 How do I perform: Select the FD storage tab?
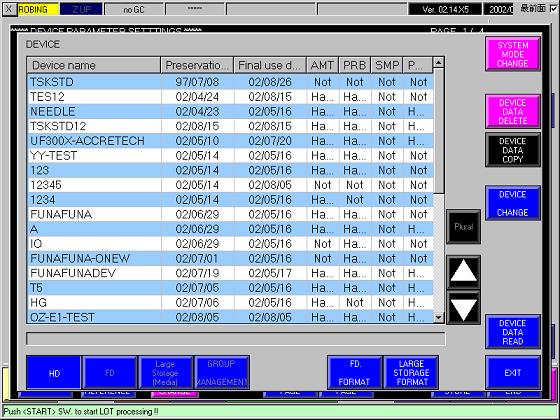point(110,372)
